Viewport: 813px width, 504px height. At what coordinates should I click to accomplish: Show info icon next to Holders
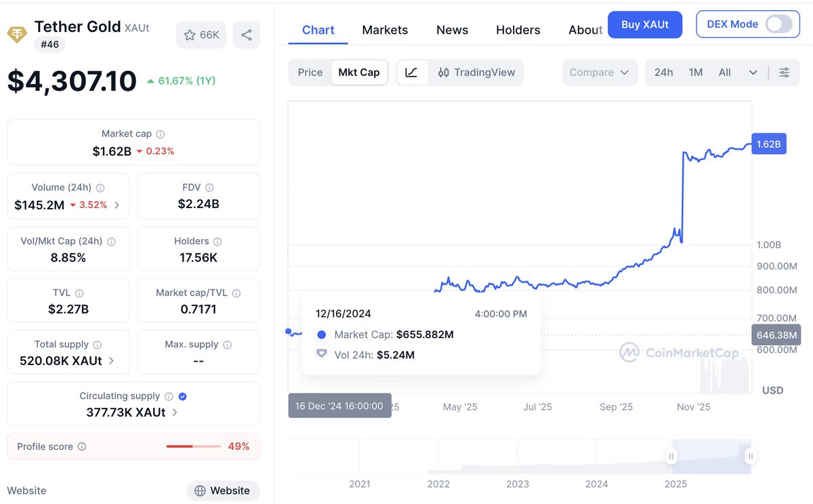(217, 241)
